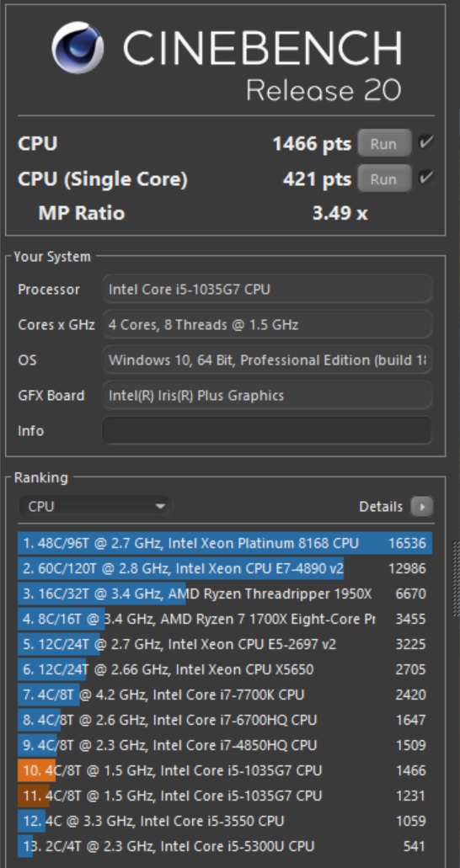Open the Ranking CPU dropdown

tap(94, 506)
